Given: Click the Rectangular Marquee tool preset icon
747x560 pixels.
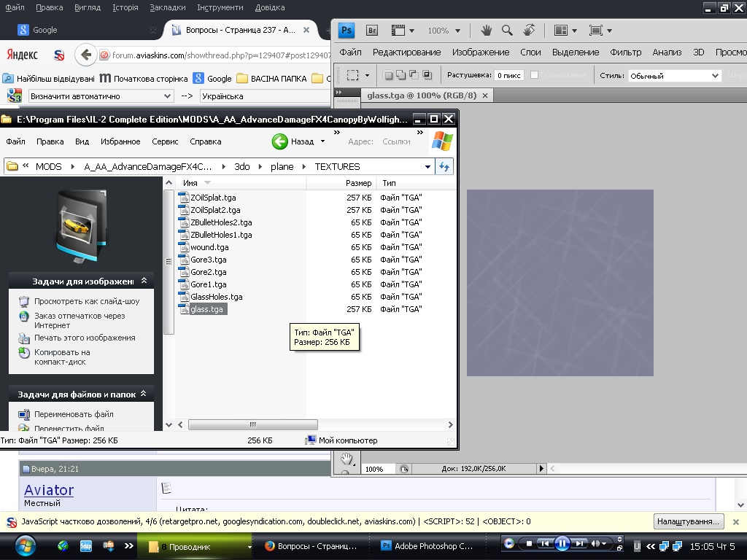Looking at the screenshot, I should (353, 75).
